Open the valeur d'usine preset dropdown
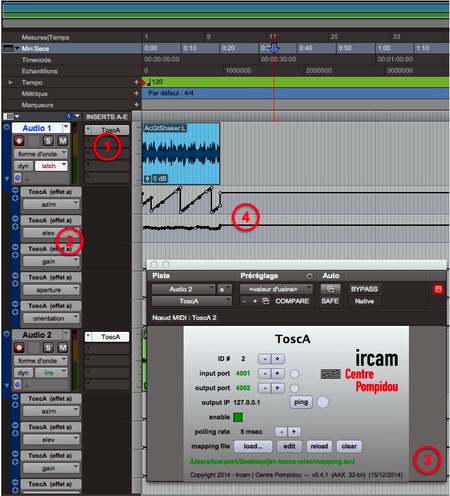The image size is (450, 496). click(x=276, y=289)
